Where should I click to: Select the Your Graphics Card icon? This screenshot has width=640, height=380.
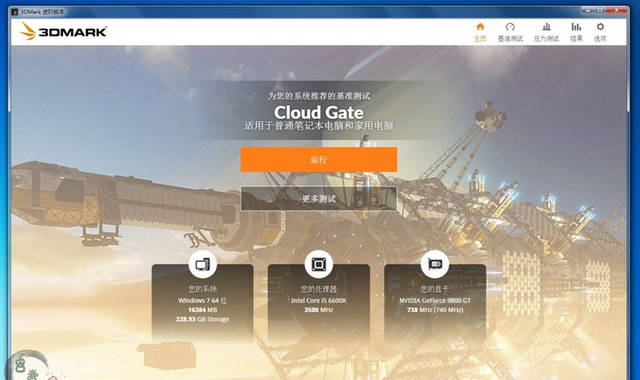(x=435, y=264)
